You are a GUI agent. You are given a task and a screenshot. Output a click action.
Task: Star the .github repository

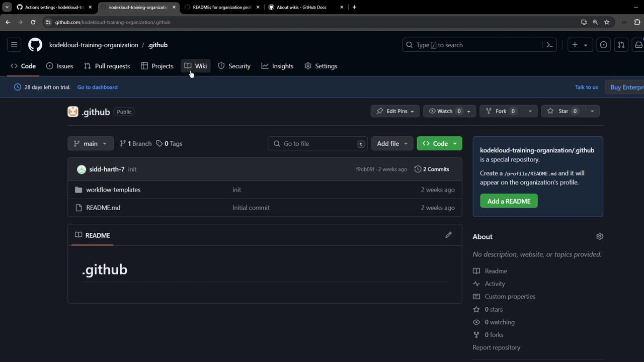click(x=558, y=111)
